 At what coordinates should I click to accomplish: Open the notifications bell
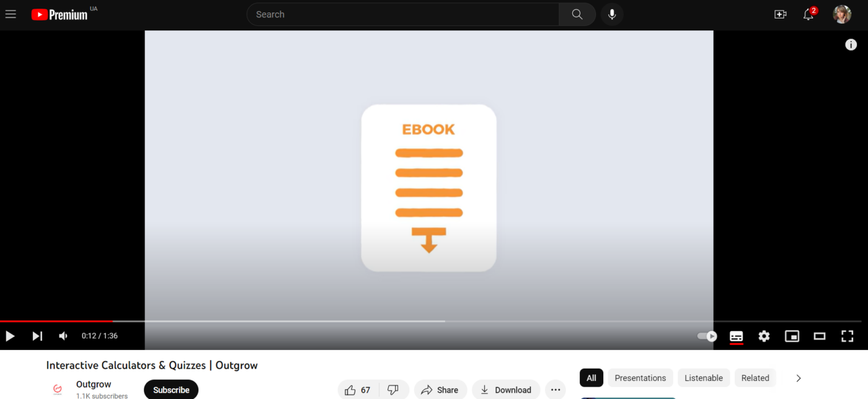pos(808,14)
